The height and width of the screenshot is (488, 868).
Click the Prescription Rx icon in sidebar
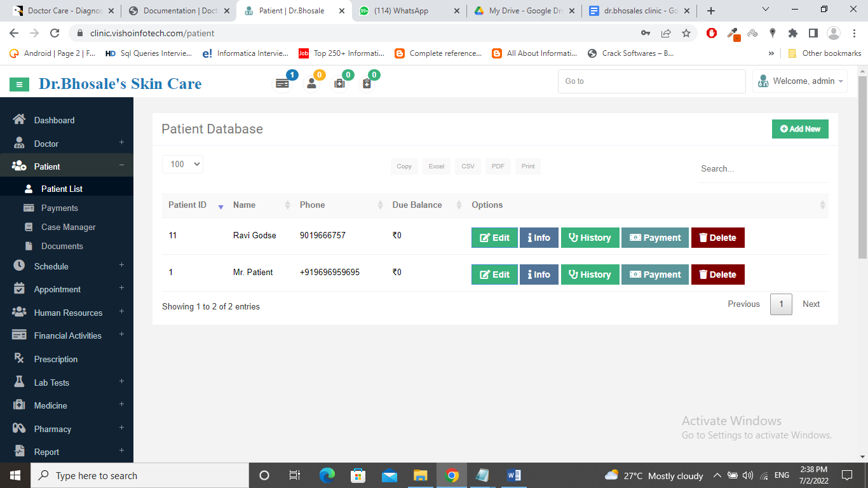19,359
